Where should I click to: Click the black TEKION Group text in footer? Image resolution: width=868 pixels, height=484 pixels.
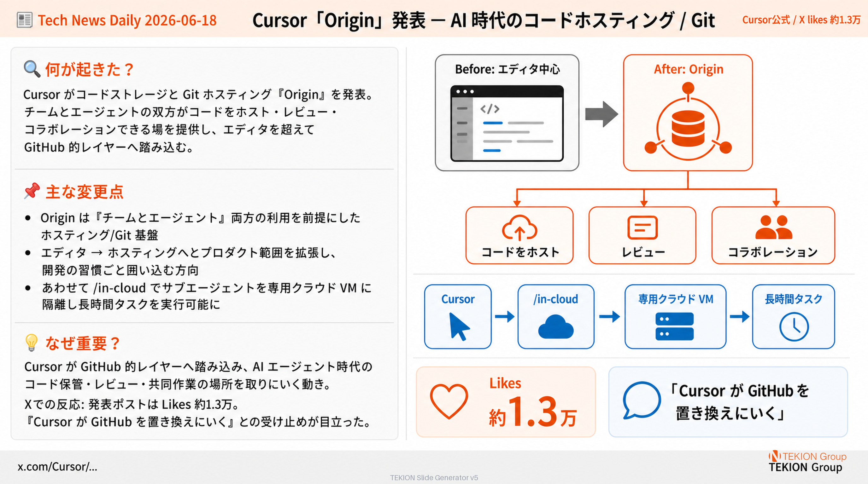805,467
